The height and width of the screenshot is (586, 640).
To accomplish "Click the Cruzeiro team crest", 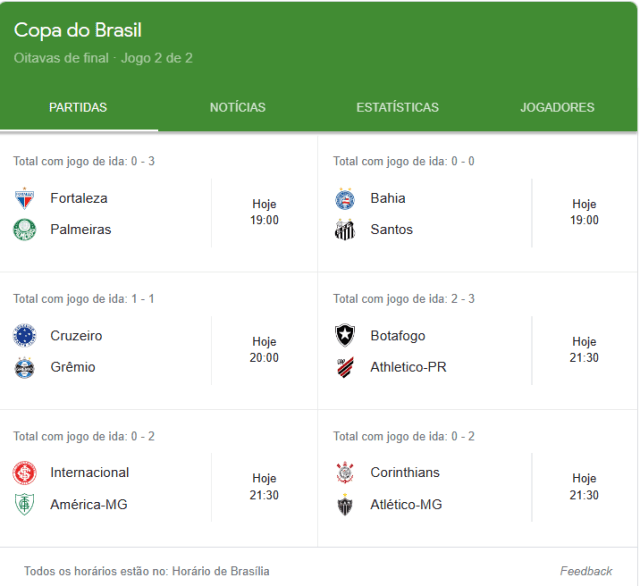I will tap(24, 336).
